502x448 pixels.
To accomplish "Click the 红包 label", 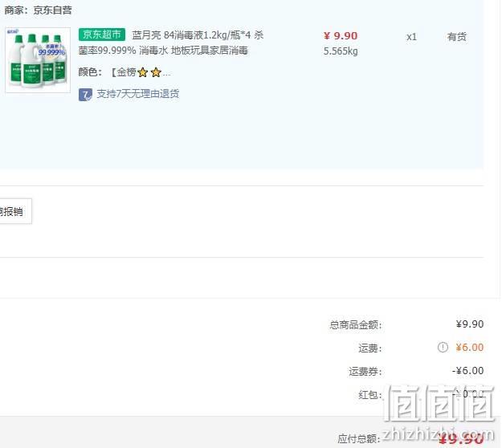I will point(370,395).
